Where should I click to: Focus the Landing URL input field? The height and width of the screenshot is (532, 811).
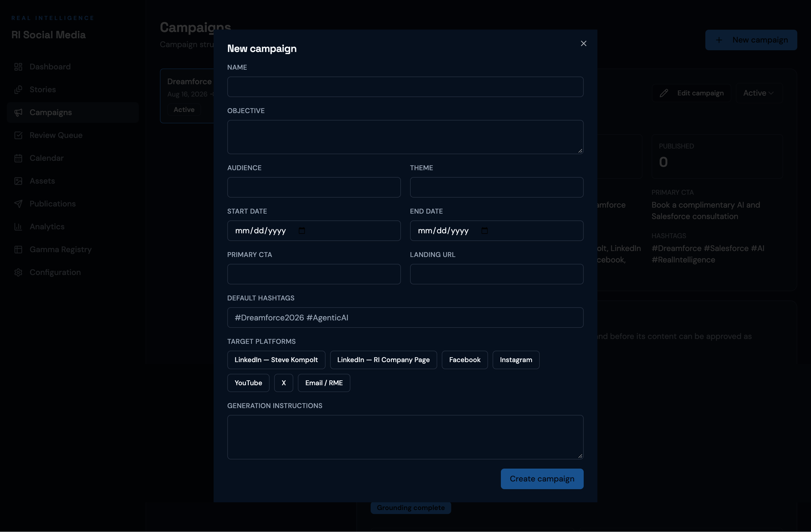pyautogui.click(x=497, y=274)
